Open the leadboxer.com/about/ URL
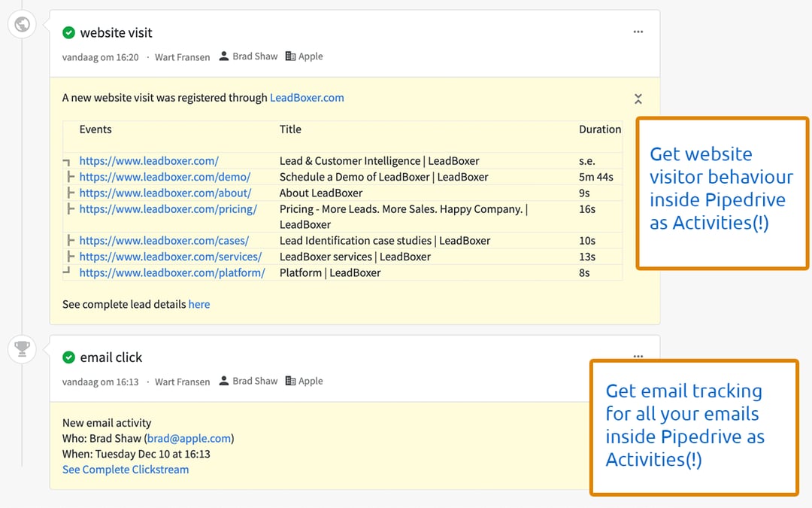Viewport: 812px width, 508px height. click(x=165, y=193)
